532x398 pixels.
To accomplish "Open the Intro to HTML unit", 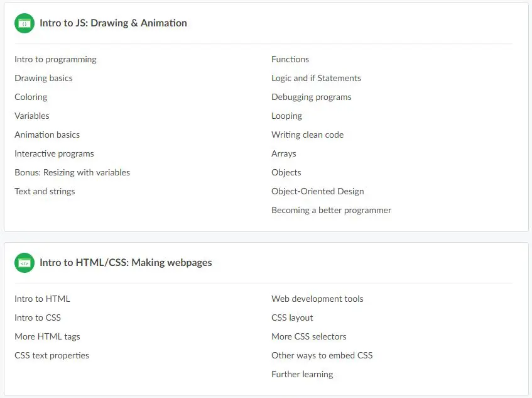I will click(42, 299).
